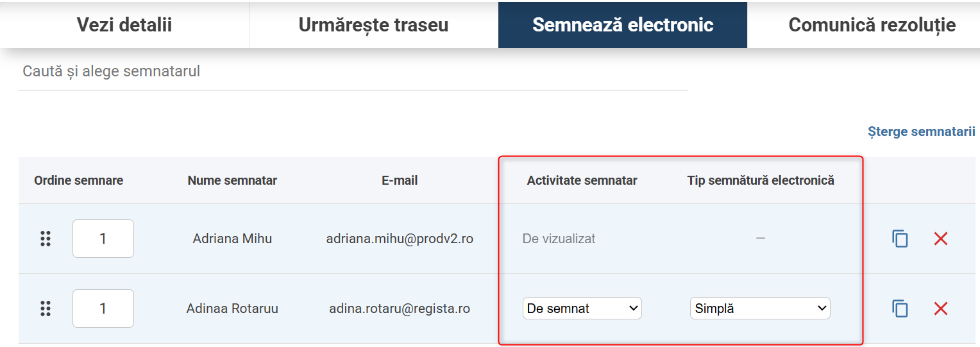Click the 'Ordine semnare' column header
Viewport: 980px width, 347px height.
pyautogui.click(x=78, y=180)
